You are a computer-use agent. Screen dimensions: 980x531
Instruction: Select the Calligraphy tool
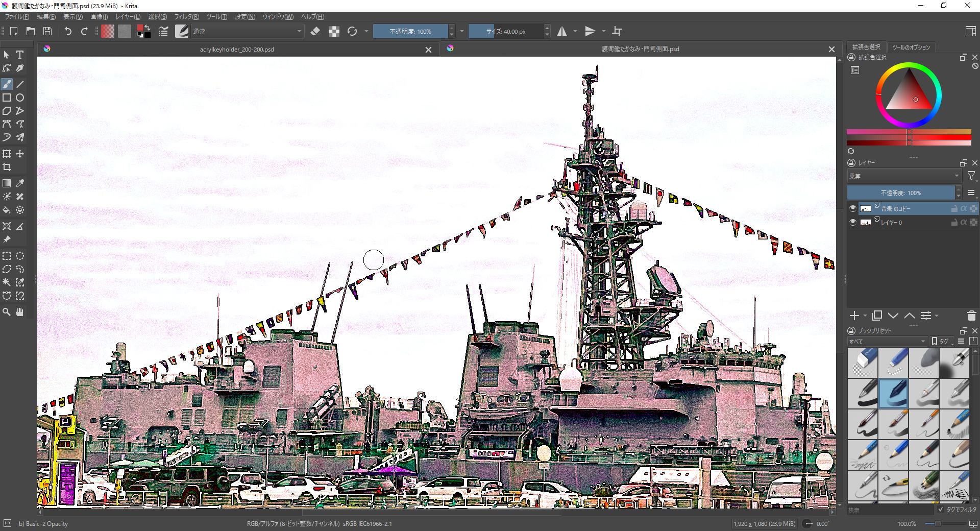[x=20, y=68]
